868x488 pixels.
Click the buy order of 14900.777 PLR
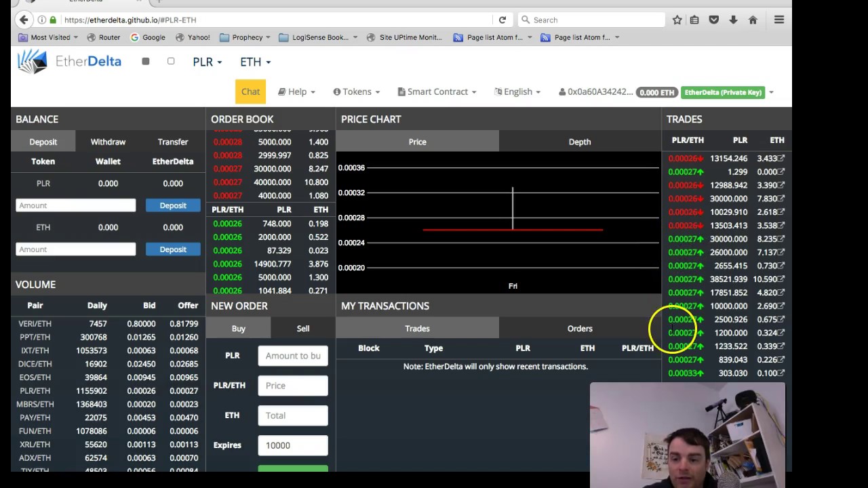click(x=271, y=264)
